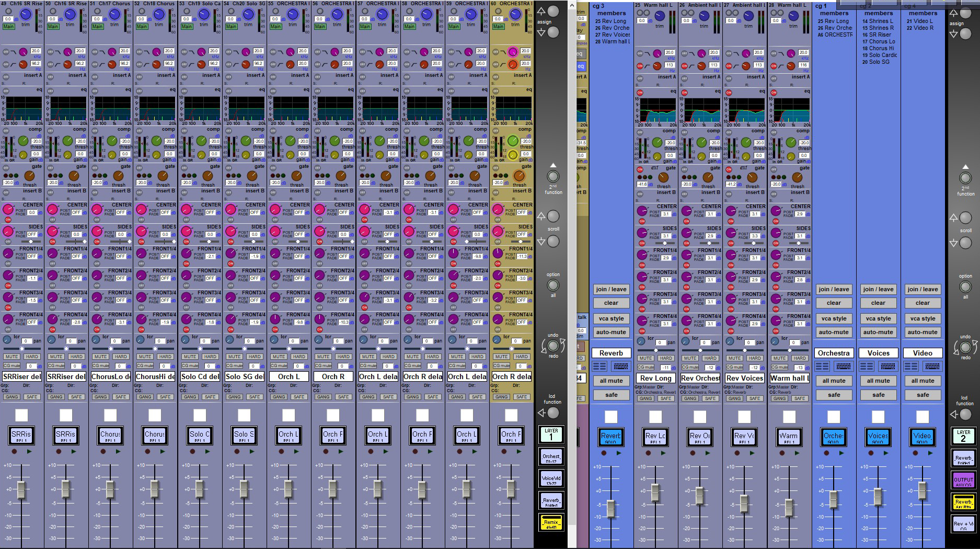Mute the ChorusLo del channel
The height and width of the screenshot is (549, 980).
[x=100, y=357]
